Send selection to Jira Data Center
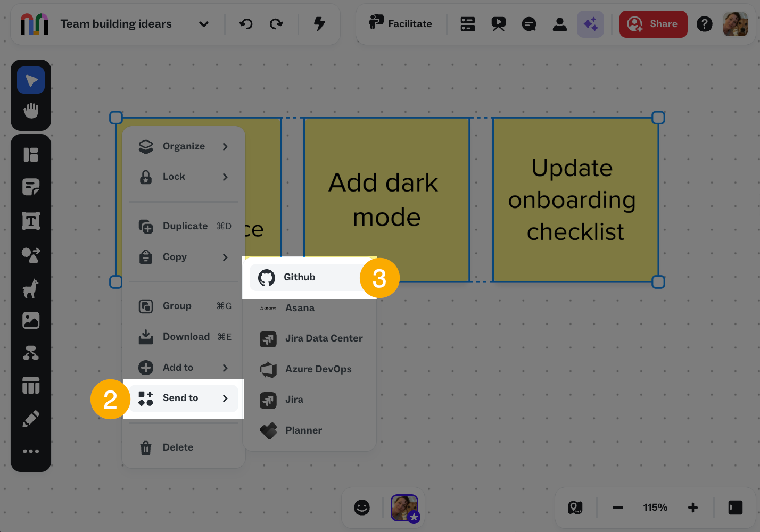Screen dimensions: 760x532 pos(309,338)
